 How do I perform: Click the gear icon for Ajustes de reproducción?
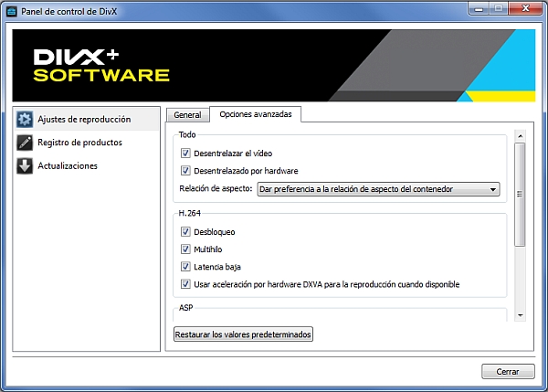click(25, 119)
